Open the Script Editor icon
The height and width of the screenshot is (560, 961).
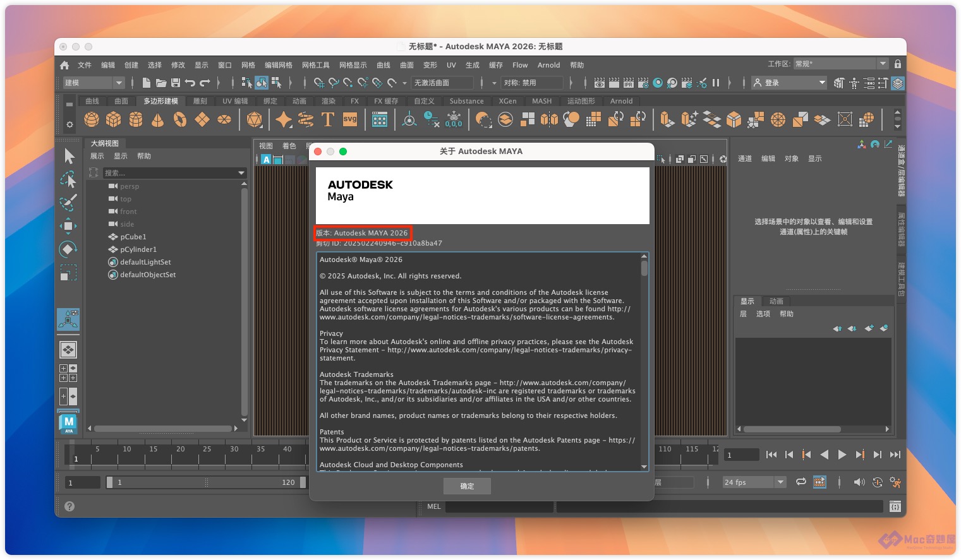[x=895, y=506]
